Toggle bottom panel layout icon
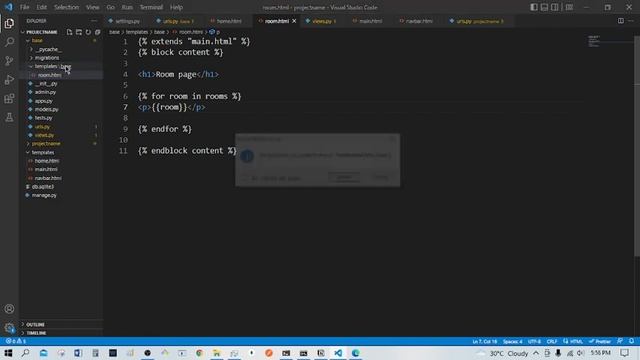This screenshot has width=640, height=360. click(x=544, y=7)
